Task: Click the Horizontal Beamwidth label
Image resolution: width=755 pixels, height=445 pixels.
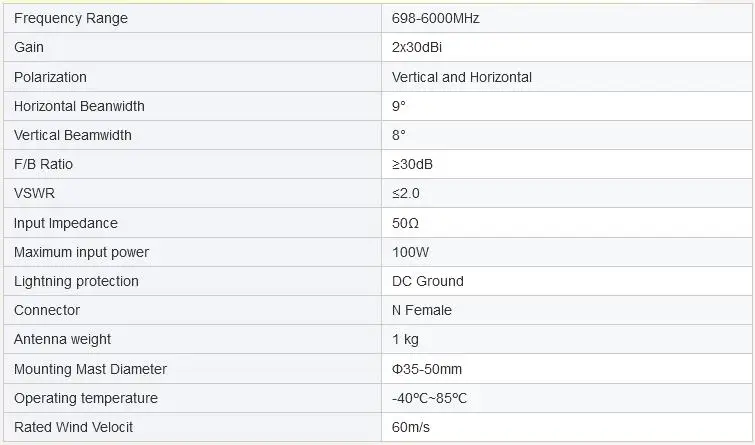Action: tap(79, 106)
